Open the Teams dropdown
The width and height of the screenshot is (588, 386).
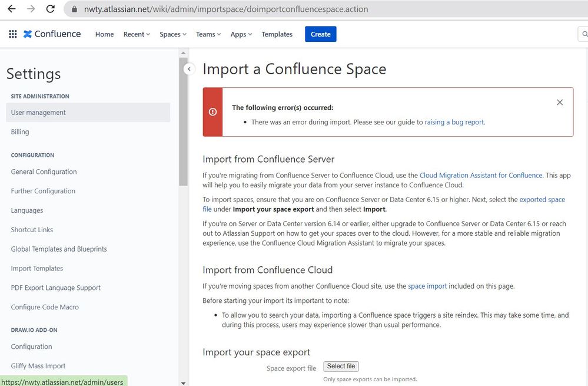point(208,34)
